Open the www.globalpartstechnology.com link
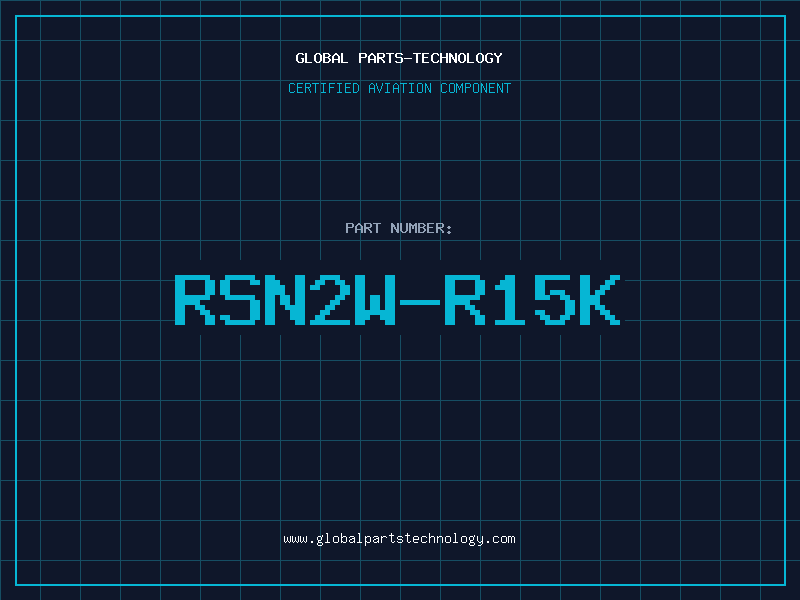Viewport: 800px width, 600px height. pyautogui.click(x=399, y=539)
